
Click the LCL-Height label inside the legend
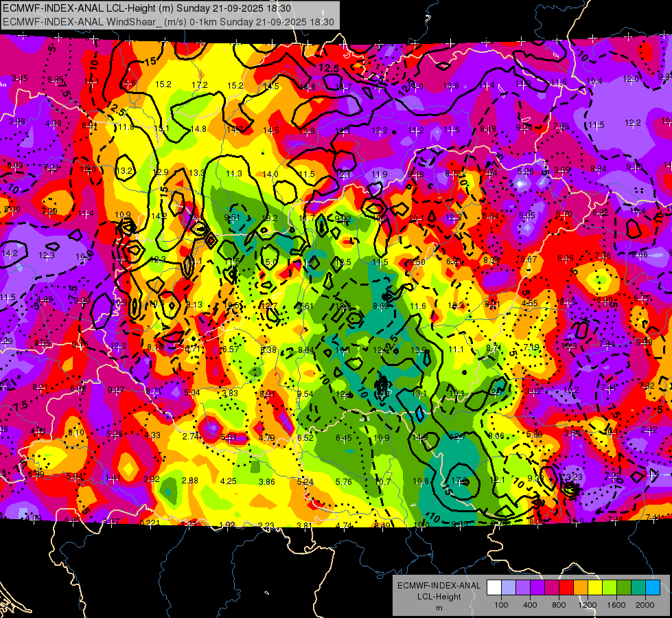[x=439, y=597]
